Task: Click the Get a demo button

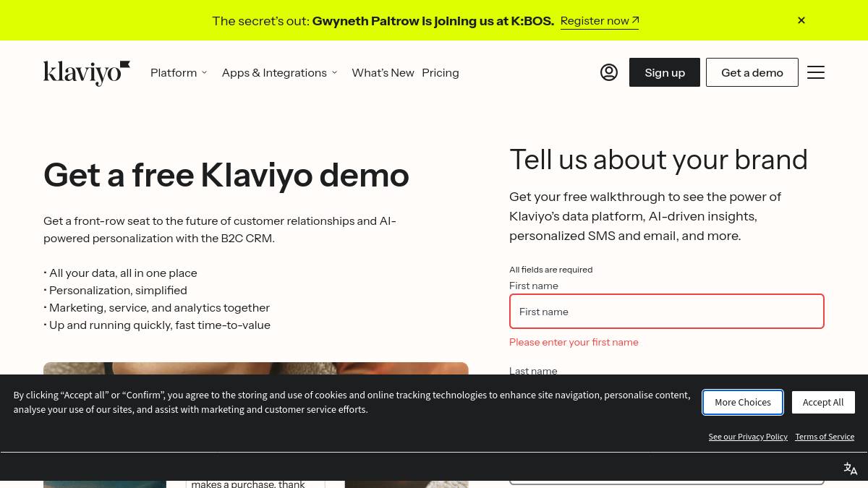Action: [752, 72]
